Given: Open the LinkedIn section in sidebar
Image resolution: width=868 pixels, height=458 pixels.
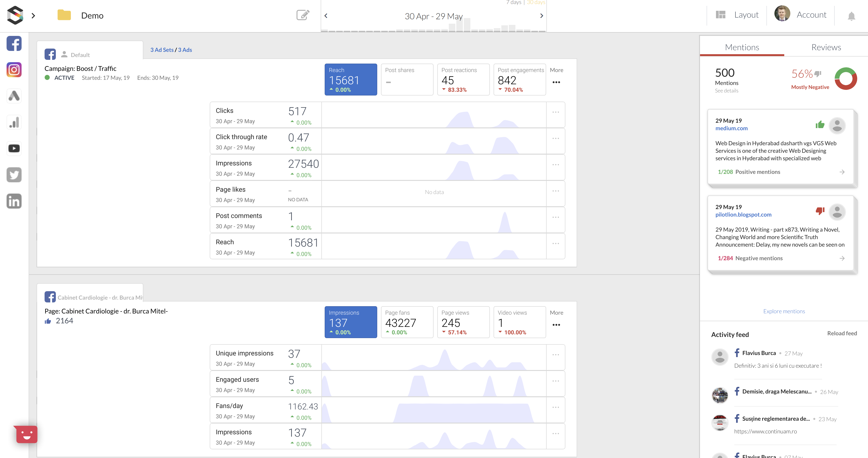Looking at the screenshot, I should 14,201.
